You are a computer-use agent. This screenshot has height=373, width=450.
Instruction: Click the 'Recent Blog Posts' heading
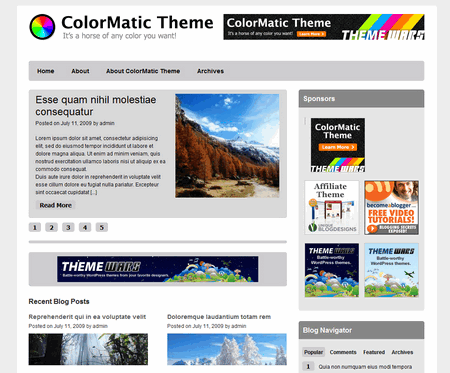pos(59,301)
